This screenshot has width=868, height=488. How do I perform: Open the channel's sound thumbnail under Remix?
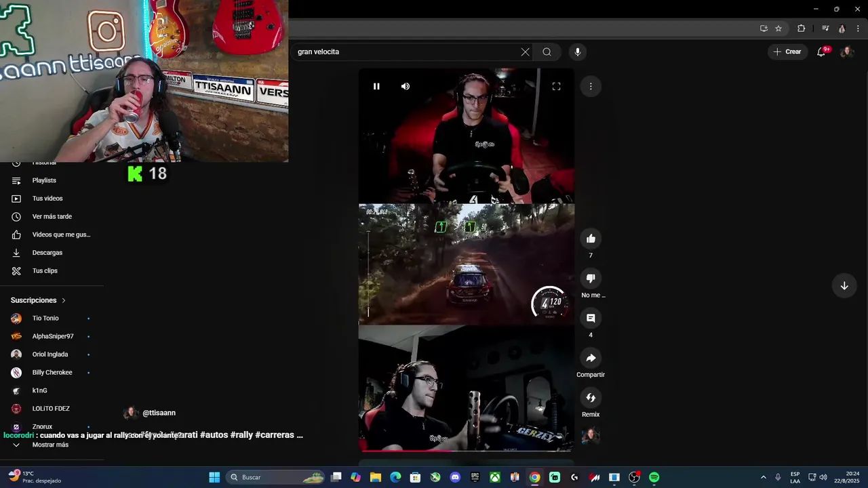[x=591, y=436]
